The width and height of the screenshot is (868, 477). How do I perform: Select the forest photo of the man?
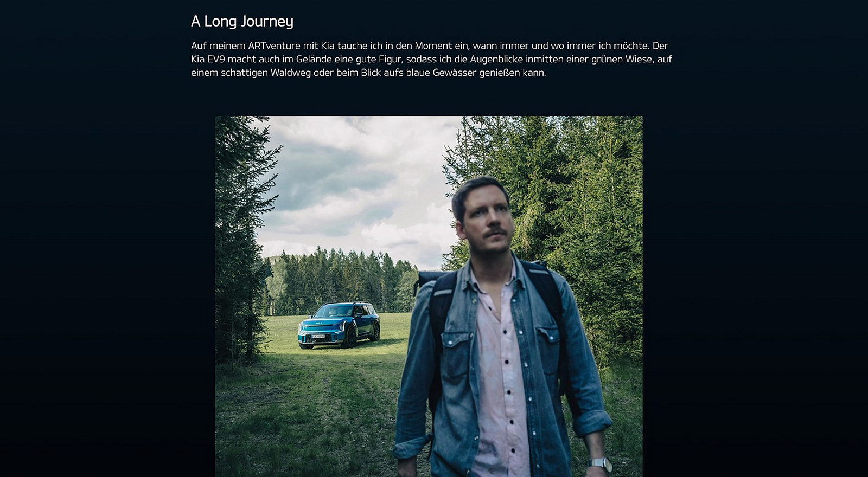click(x=429, y=296)
